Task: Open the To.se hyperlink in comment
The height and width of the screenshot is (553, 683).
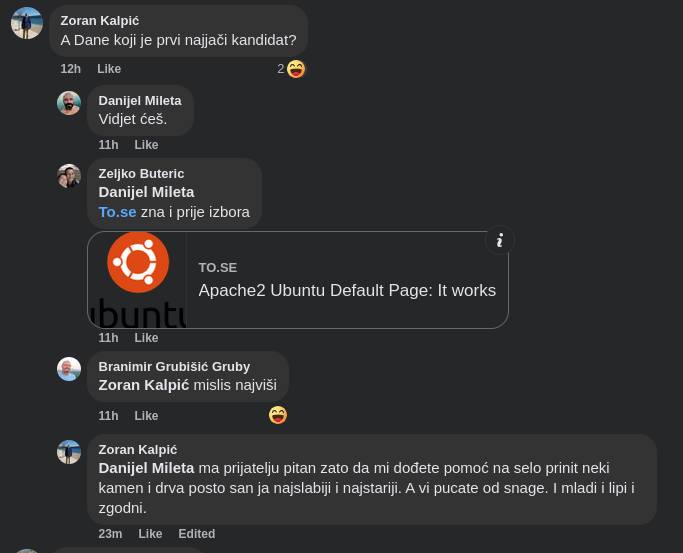Action: [117, 212]
